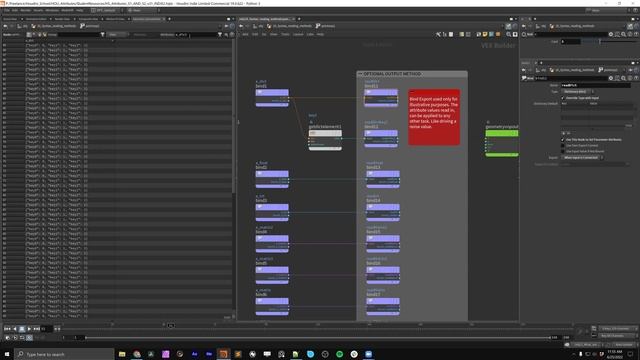Open the filter mode dropdown beside the Group field
This screenshot has height=360, width=640.
[x=118, y=35]
